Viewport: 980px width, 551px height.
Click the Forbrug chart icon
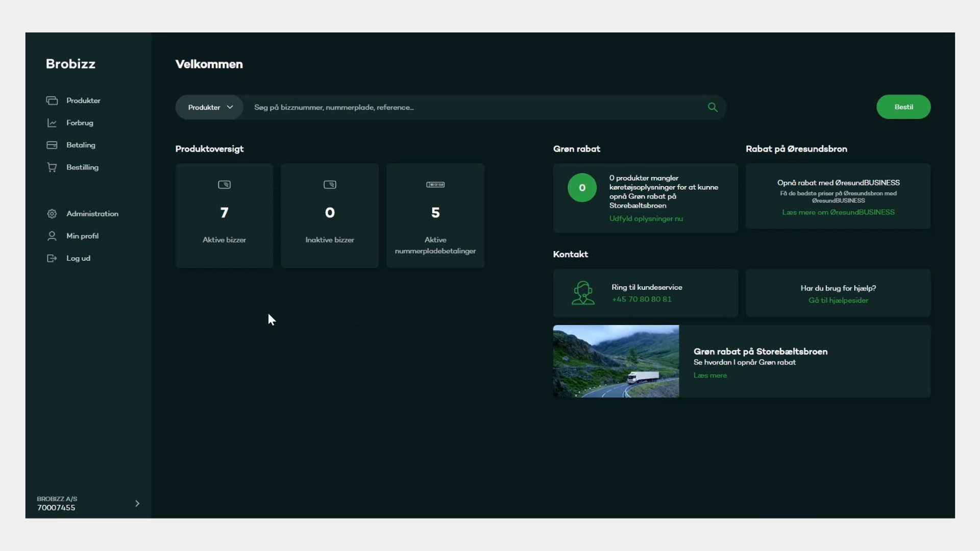click(x=52, y=123)
